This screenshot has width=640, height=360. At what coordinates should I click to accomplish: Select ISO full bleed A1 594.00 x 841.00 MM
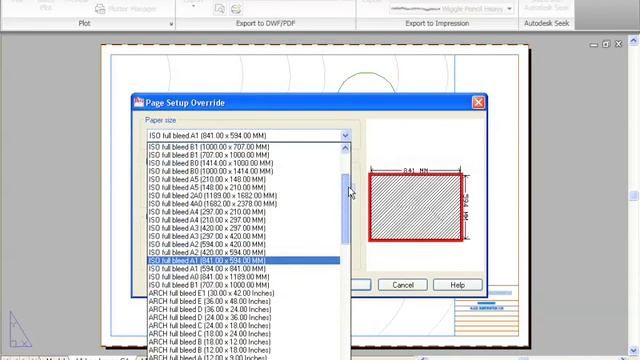[x=244, y=269]
